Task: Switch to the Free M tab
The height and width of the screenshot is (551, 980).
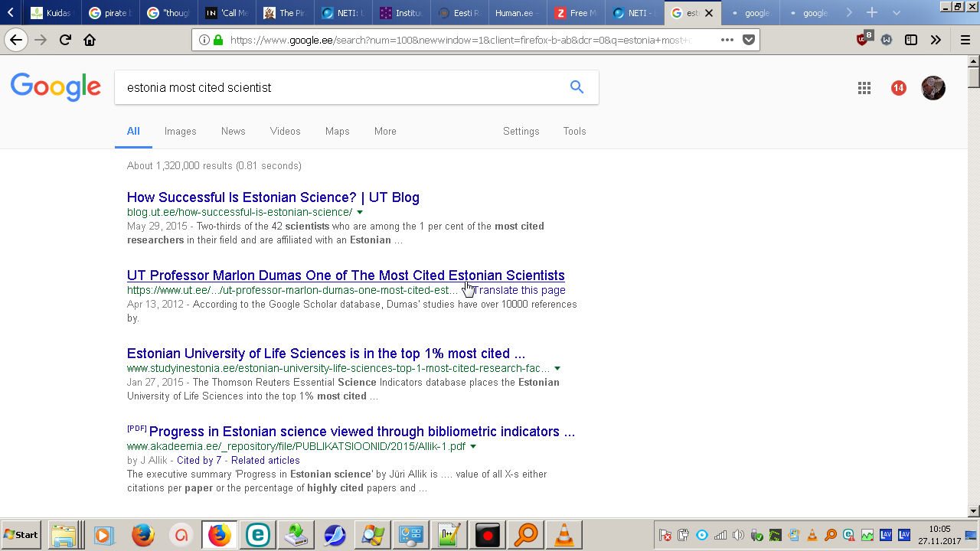Action: [x=576, y=13]
